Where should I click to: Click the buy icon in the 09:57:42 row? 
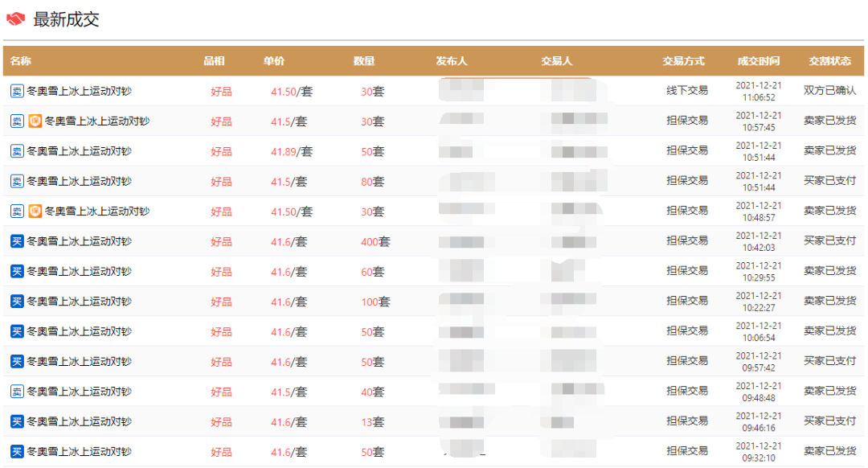click(x=17, y=361)
